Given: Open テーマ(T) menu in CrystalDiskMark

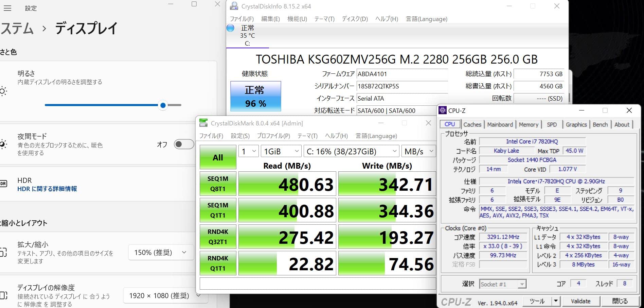Looking at the screenshot, I should pyautogui.click(x=307, y=136).
